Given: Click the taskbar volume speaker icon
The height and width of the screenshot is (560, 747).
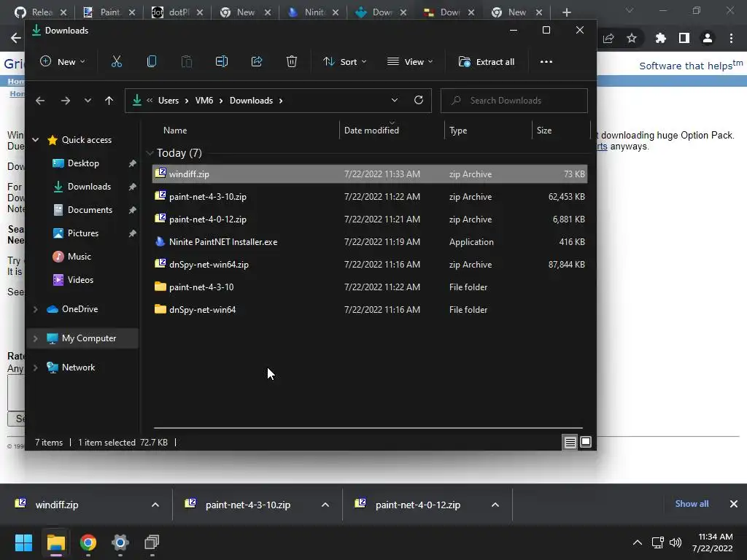Looking at the screenshot, I should coord(675,542).
